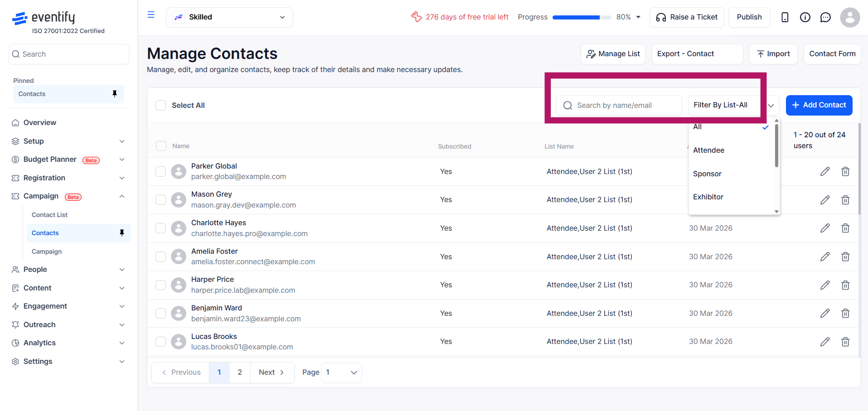The width and height of the screenshot is (868, 411).
Task: Click the filter list scrollbar
Action: [x=776, y=145]
